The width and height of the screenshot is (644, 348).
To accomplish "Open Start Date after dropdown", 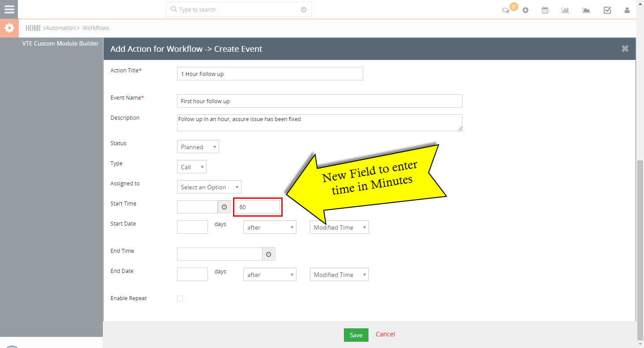I will pyautogui.click(x=270, y=227).
